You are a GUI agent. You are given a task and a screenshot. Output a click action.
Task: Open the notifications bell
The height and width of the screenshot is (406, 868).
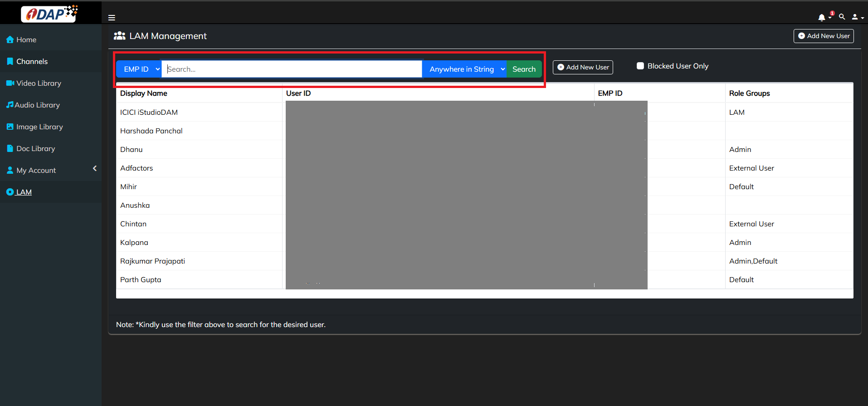[821, 18]
